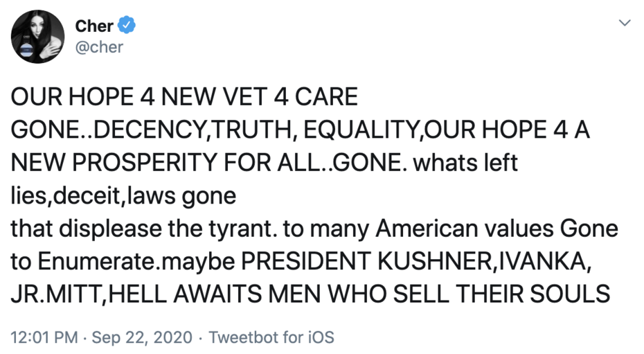The image size is (644, 354).
Task: Click the blue verified badge
Action: click(127, 27)
